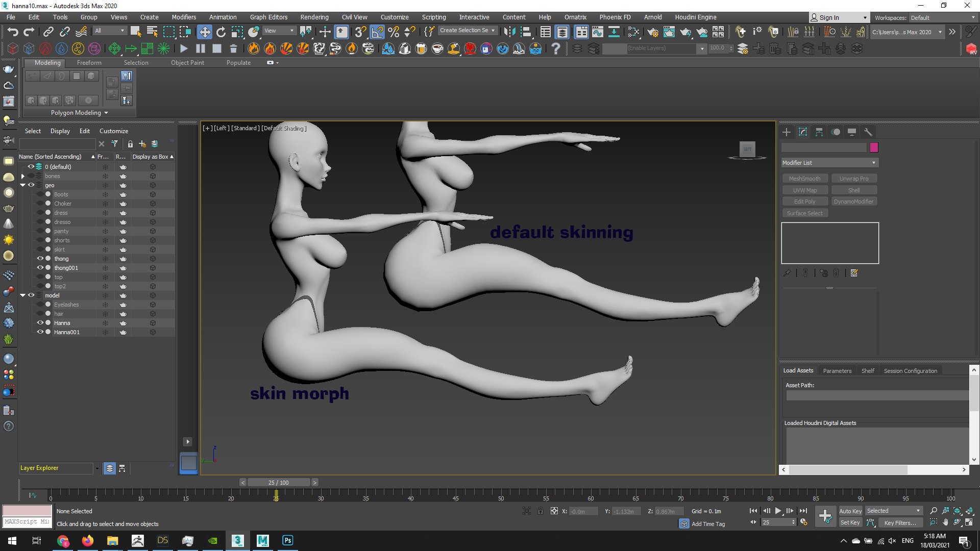Toggle visibility eye of Hanna001 object
Screen dimensions: 980x551
click(40, 332)
